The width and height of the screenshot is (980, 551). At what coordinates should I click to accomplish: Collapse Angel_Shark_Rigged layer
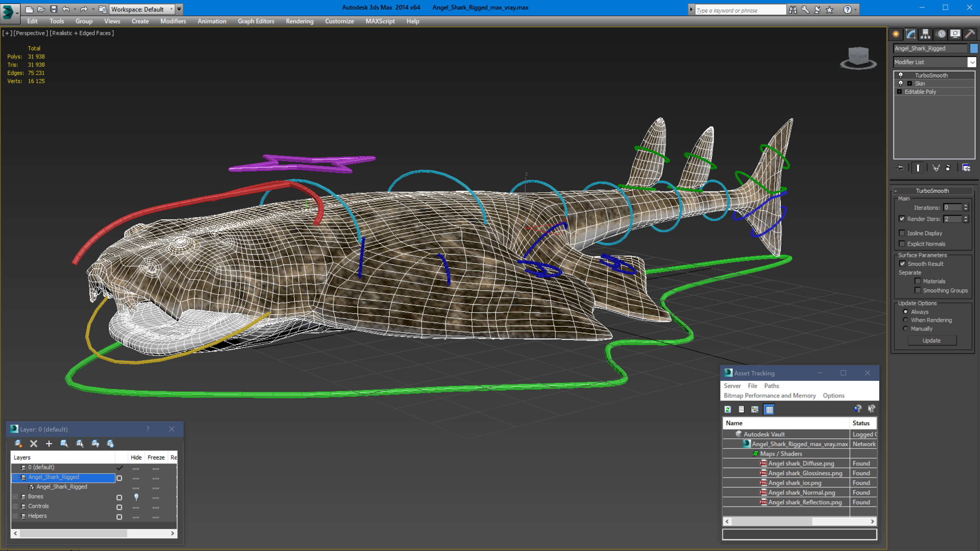[x=15, y=477]
